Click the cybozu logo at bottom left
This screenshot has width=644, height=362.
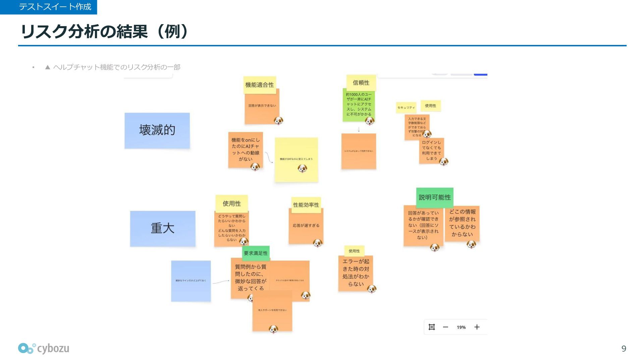(44, 349)
